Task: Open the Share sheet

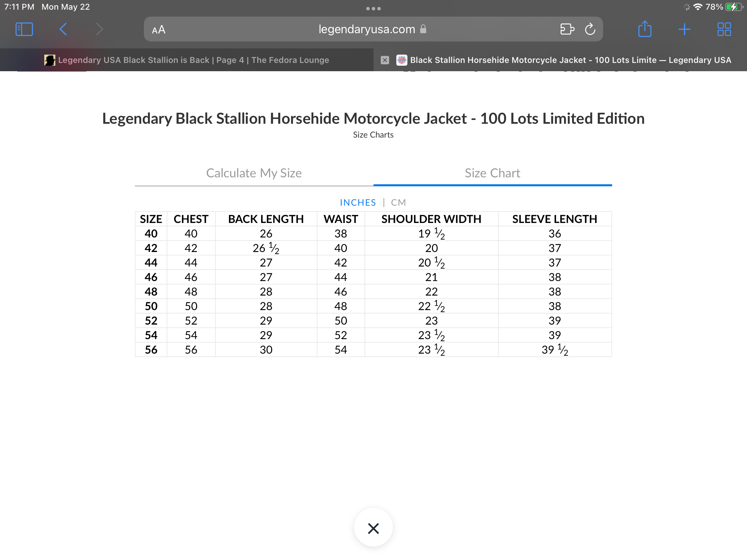Action: tap(645, 29)
